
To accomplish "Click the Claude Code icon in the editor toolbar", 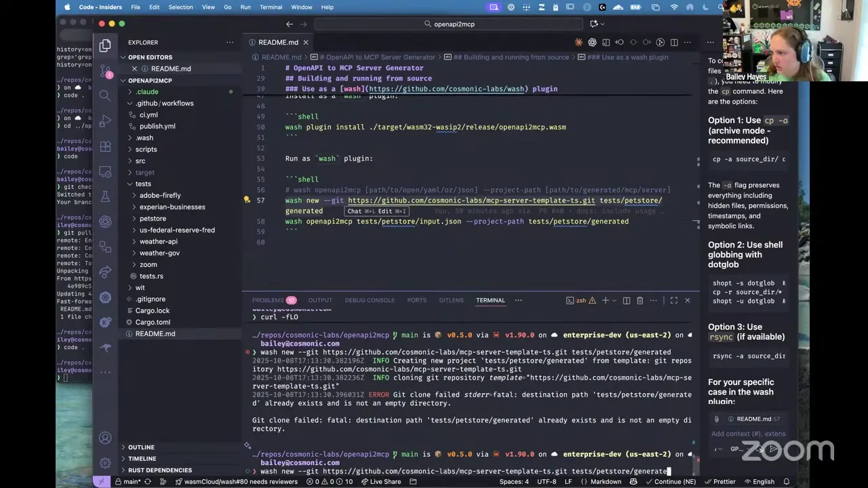I will click(578, 42).
